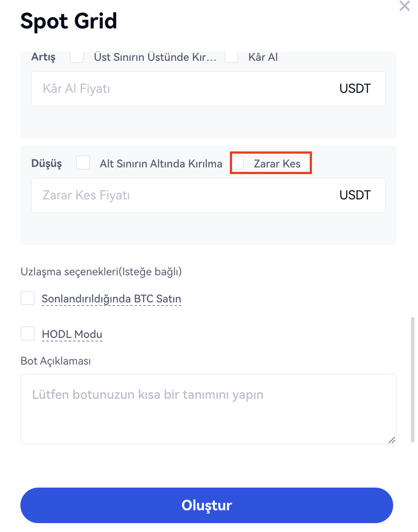Click the Düşüş section label
The height and width of the screenshot is (532, 418).
(x=47, y=163)
